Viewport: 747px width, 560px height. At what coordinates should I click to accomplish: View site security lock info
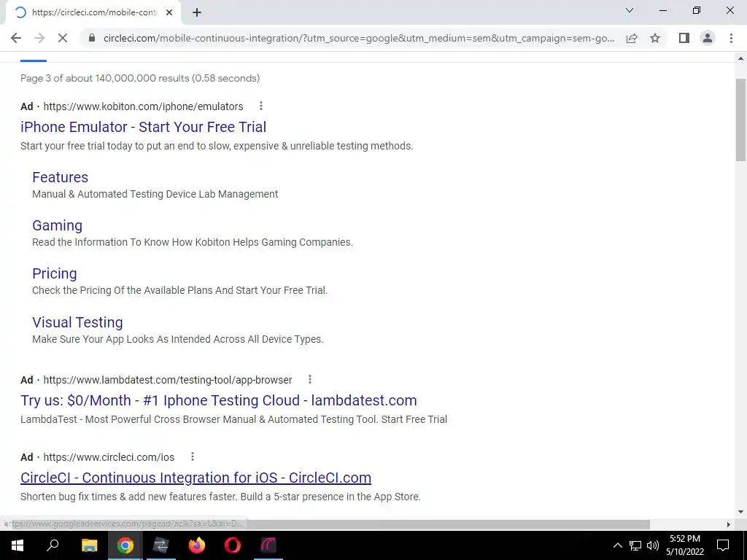point(92,38)
